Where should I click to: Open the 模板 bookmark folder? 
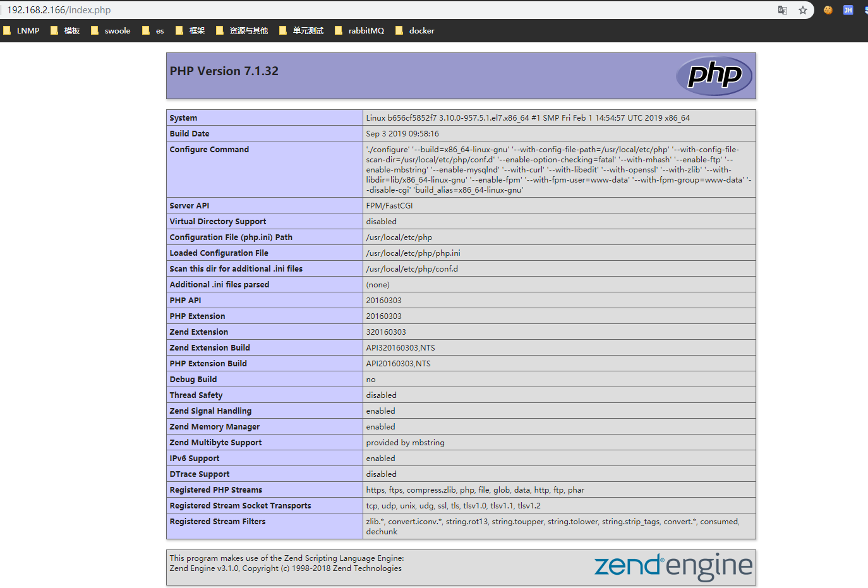[65, 30]
